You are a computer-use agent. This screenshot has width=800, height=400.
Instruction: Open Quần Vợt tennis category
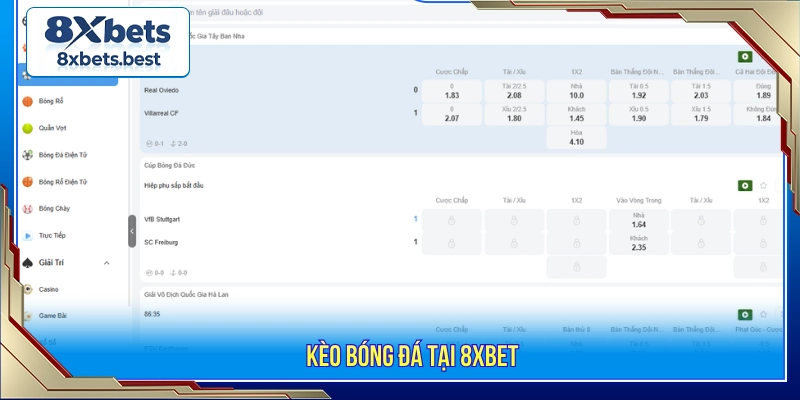(x=53, y=128)
